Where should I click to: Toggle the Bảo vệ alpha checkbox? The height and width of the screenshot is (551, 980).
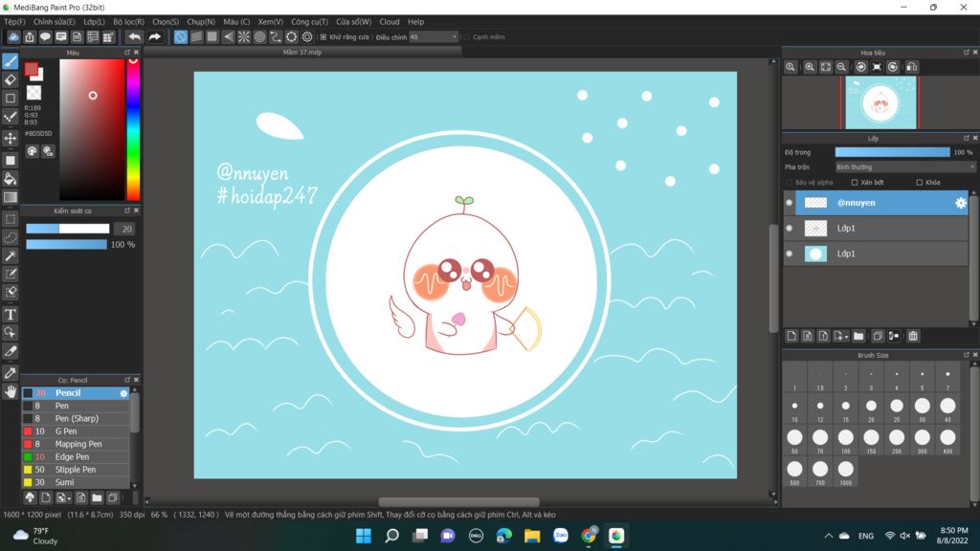[x=790, y=183]
